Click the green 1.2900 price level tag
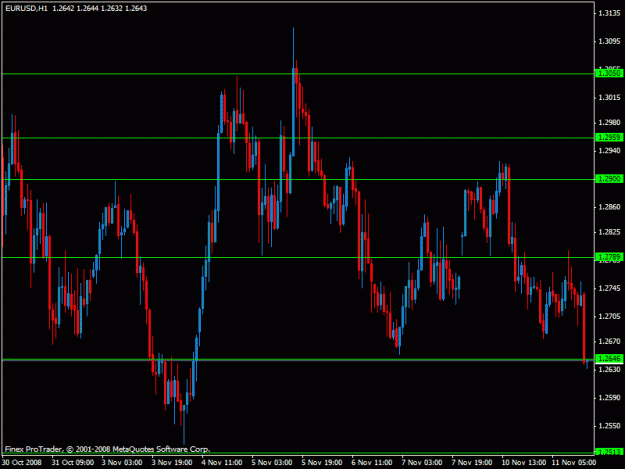This screenshot has height=469, width=625. point(609,179)
